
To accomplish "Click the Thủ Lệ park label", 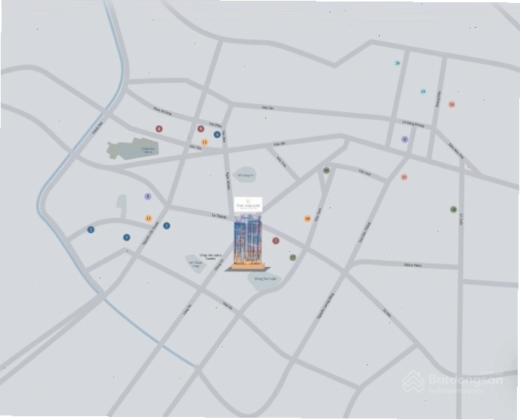I will point(147,151).
